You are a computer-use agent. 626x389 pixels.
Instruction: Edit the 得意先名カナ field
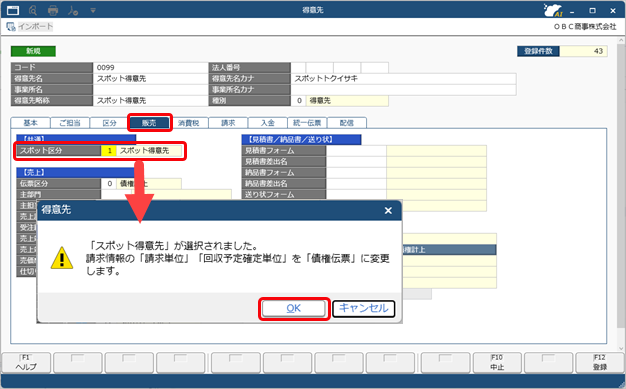pos(403,79)
